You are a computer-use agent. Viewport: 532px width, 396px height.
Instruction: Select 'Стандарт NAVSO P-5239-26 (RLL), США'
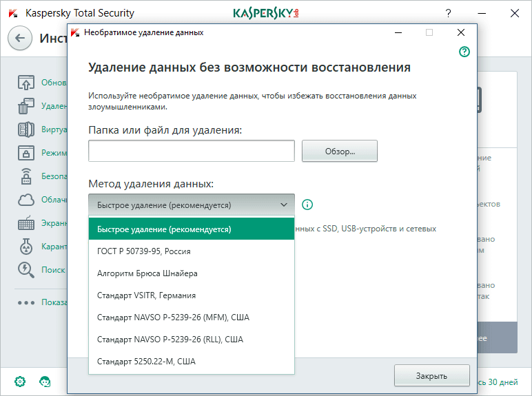click(x=192, y=340)
